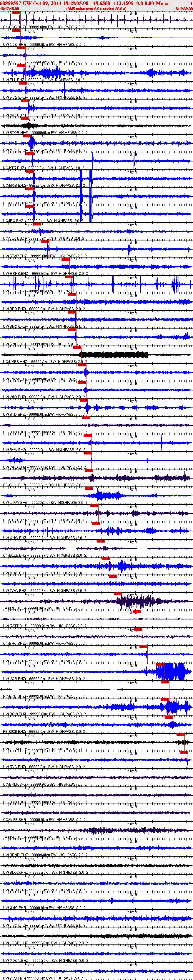
Task: Select the CC.TCBU BHZ station label
Action: 45,802
